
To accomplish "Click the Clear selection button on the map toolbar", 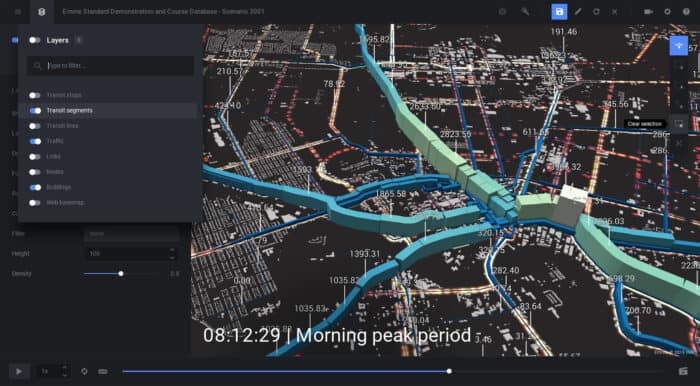I will (x=679, y=124).
